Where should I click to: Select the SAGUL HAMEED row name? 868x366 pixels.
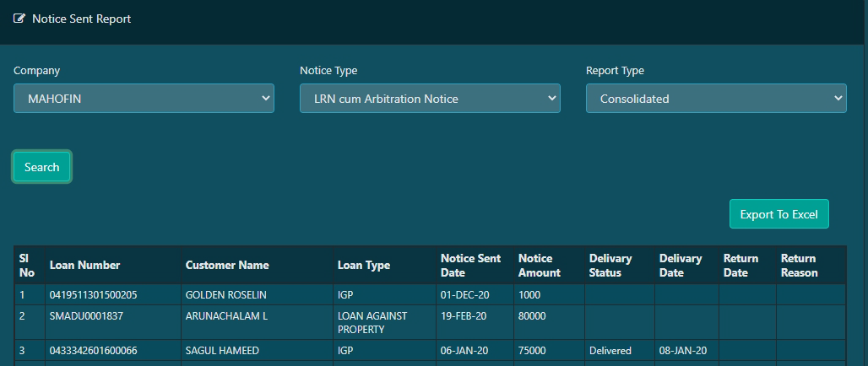tap(223, 351)
